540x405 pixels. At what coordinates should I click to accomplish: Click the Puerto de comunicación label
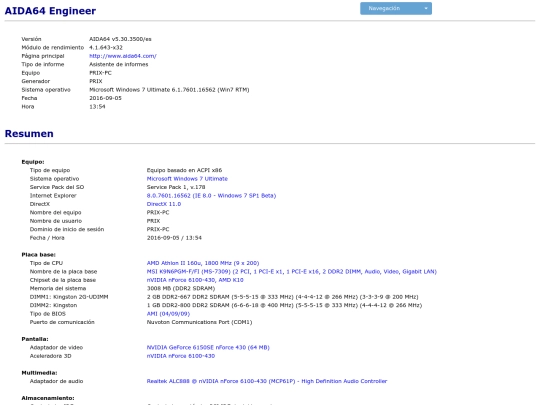point(62,322)
